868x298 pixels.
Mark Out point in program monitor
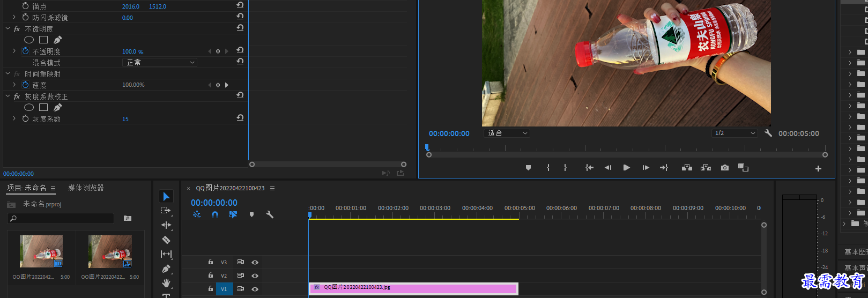(x=565, y=168)
